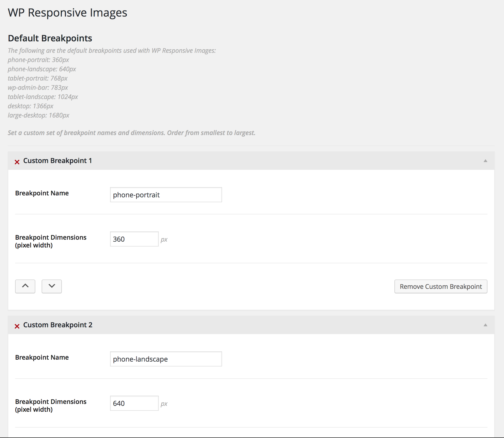This screenshot has width=504, height=438.
Task: Click the WP Responsive Images page title
Action: click(x=67, y=12)
